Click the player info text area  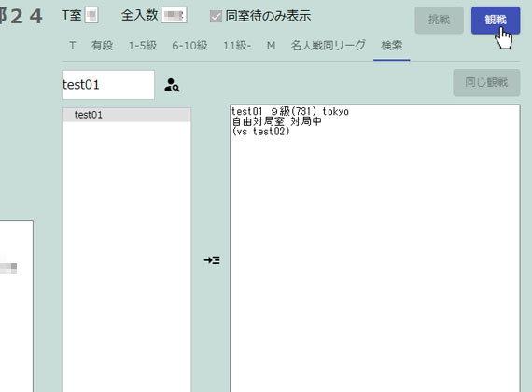click(x=375, y=248)
